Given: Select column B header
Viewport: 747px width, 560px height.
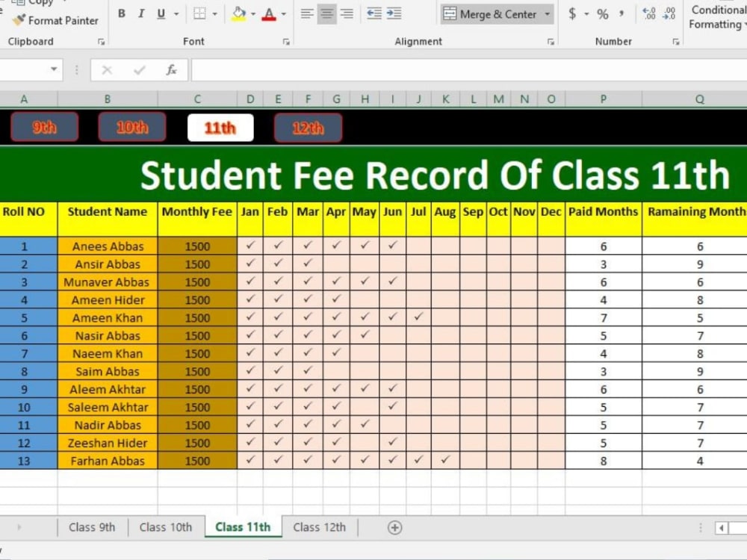Looking at the screenshot, I should pyautogui.click(x=107, y=99).
